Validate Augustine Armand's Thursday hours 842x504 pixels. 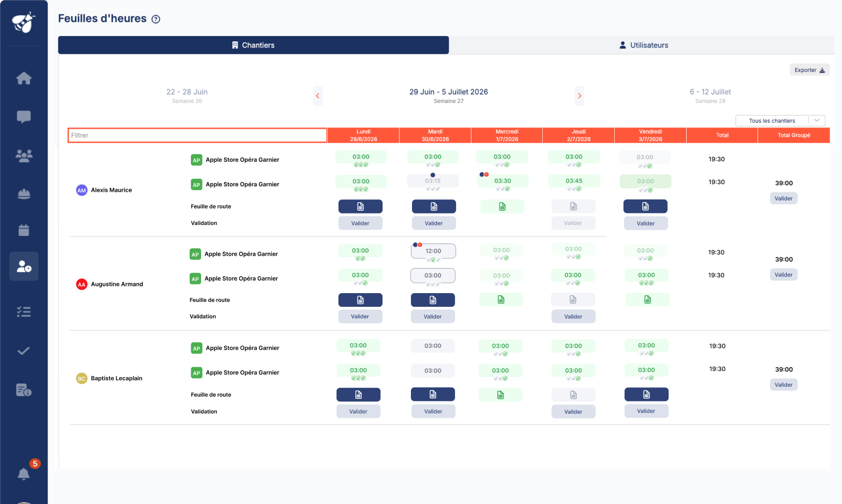pos(573,317)
